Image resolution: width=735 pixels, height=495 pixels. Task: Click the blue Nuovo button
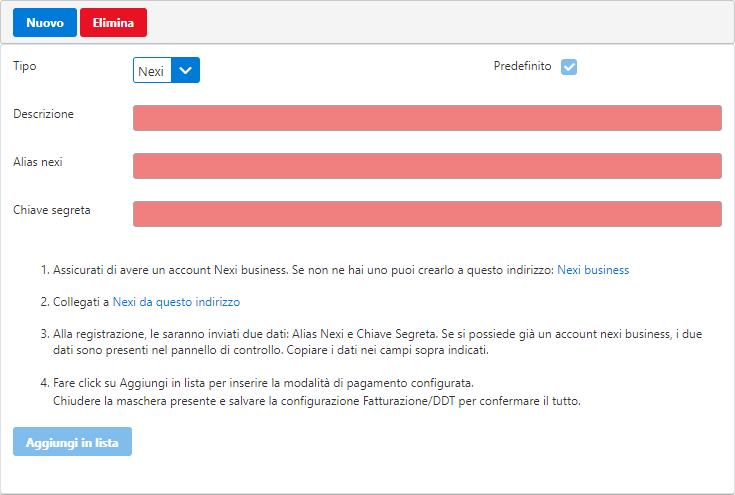click(x=45, y=22)
